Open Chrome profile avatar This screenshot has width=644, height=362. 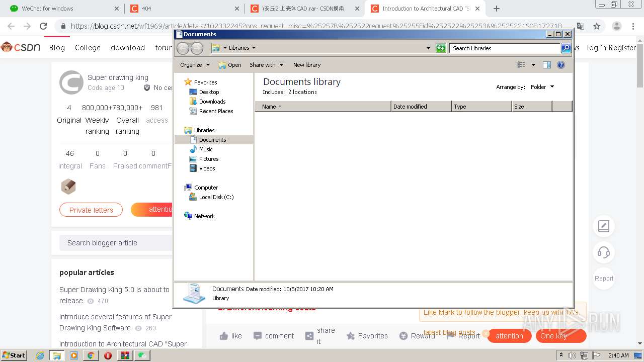click(x=616, y=26)
